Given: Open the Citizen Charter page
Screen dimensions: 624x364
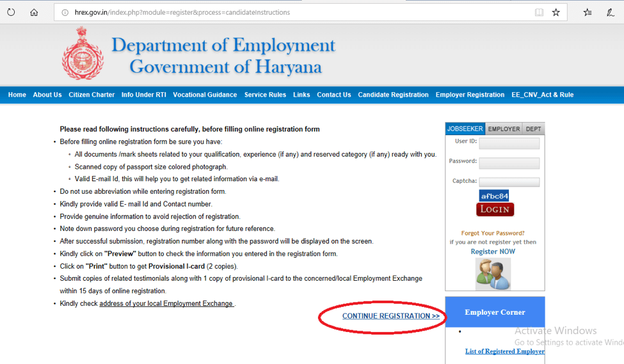Looking at the screenshot, I should pos(92,95).
